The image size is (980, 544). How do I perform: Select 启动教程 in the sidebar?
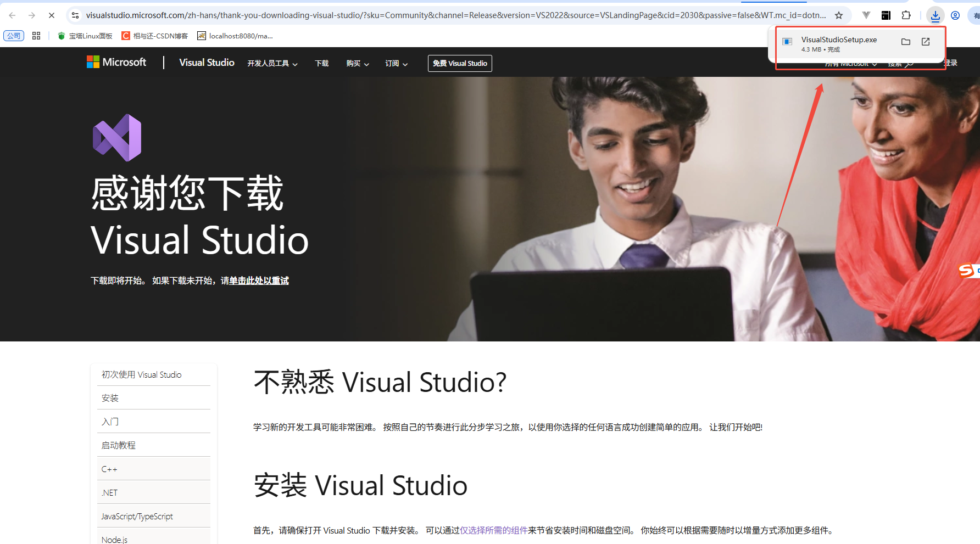(x=153, y=445)
